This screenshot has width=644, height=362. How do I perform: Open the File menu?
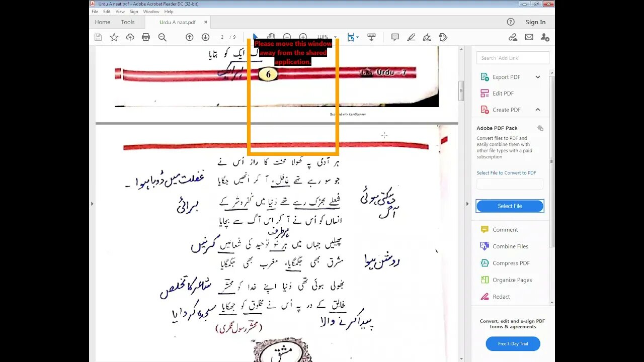pyautogui.click(x=95, y=12)
